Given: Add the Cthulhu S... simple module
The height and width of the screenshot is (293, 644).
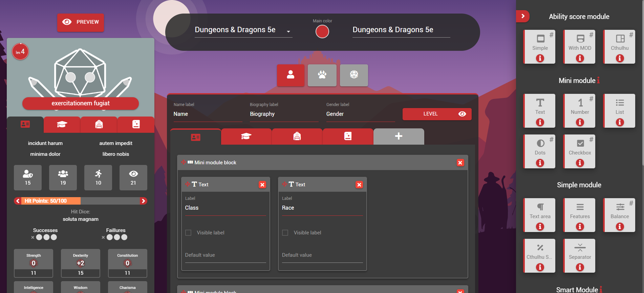Looking at the screenshot, I should (540, 256).
